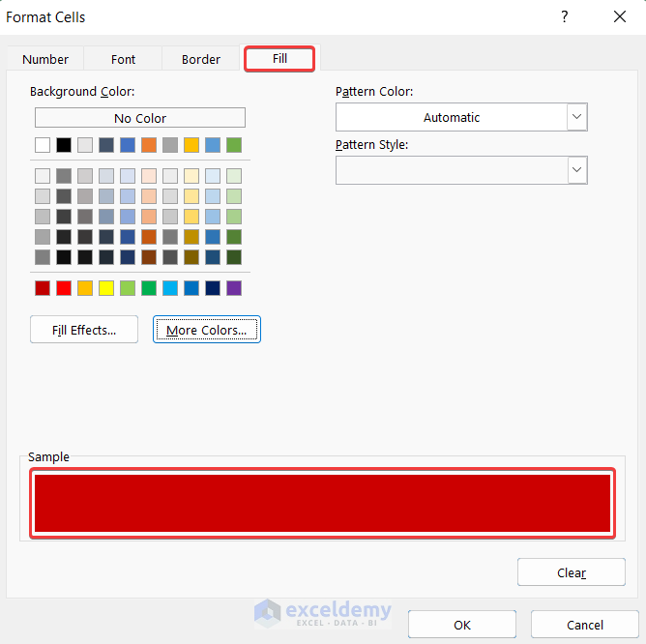Open the Border tab
The image size is (646, 644).
coord(200,59)
